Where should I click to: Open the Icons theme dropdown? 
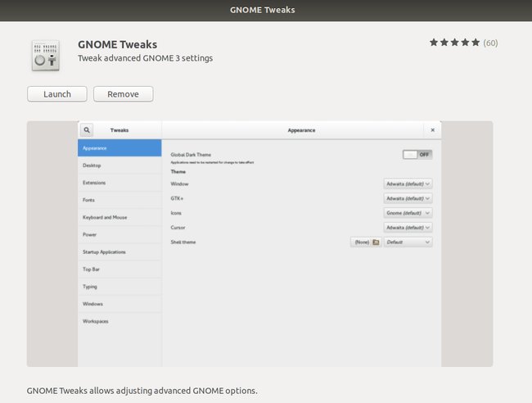pos(408,213)
